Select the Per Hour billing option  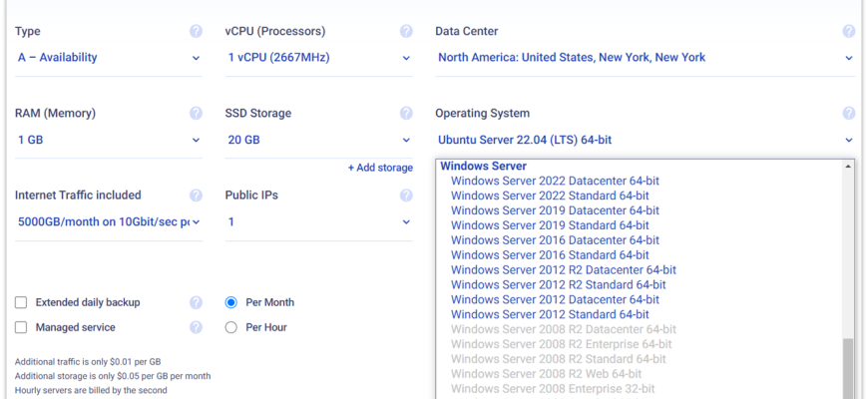231,327
